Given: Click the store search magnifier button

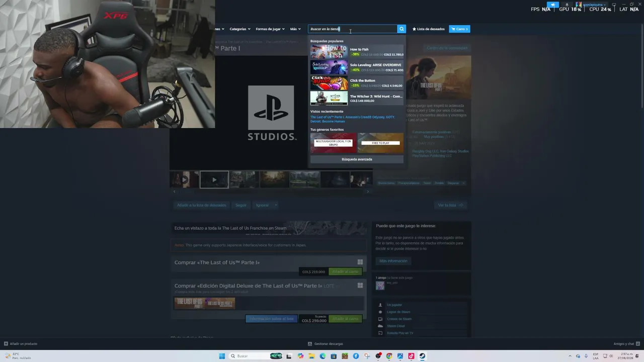Looking at the screenshot, I should pos(401,29).
